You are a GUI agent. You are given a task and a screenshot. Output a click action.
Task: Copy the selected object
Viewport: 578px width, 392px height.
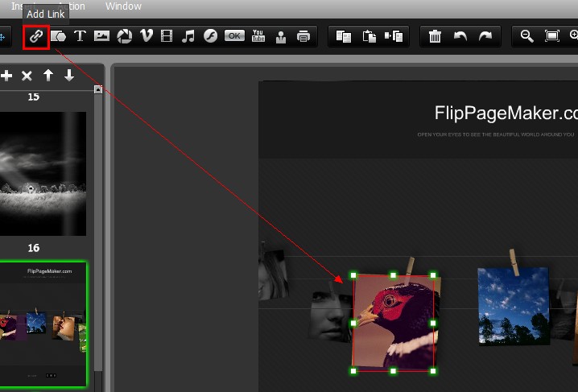(x=344, y=36)
